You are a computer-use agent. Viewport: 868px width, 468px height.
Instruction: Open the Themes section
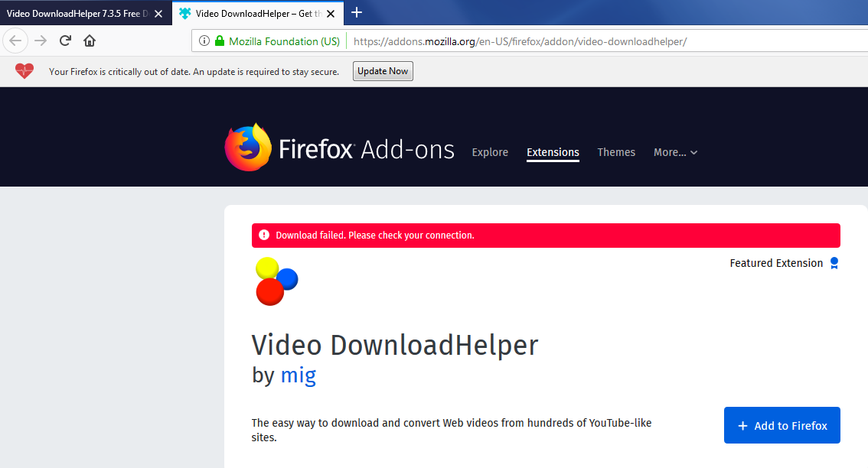616,152
